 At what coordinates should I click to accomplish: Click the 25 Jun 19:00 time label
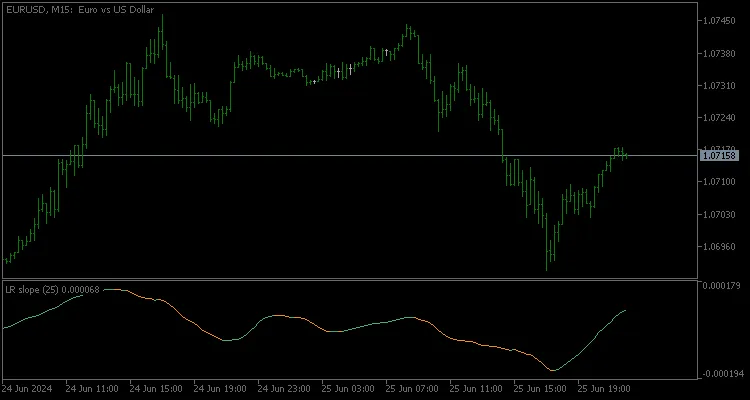click(x=604, y=387)
